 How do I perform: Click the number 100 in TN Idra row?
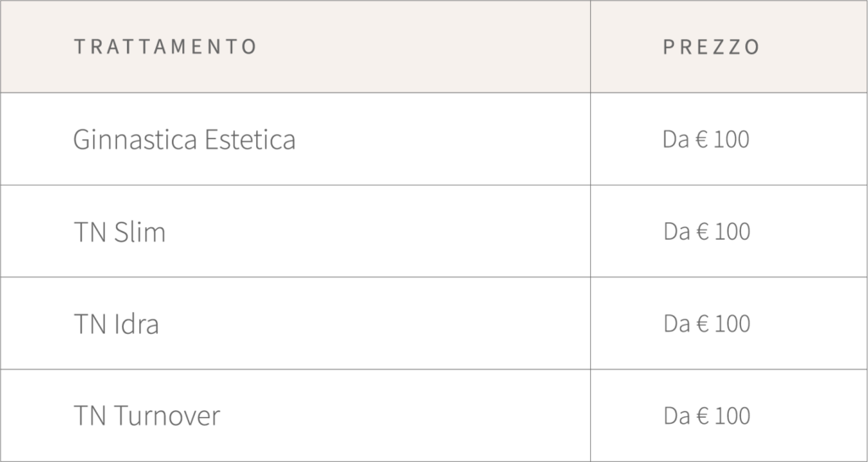[x=732, y=324]
